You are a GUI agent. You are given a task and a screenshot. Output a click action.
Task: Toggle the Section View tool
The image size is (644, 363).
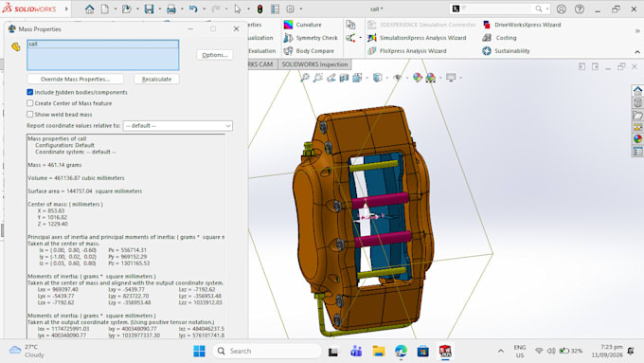(x=344, y=78)
